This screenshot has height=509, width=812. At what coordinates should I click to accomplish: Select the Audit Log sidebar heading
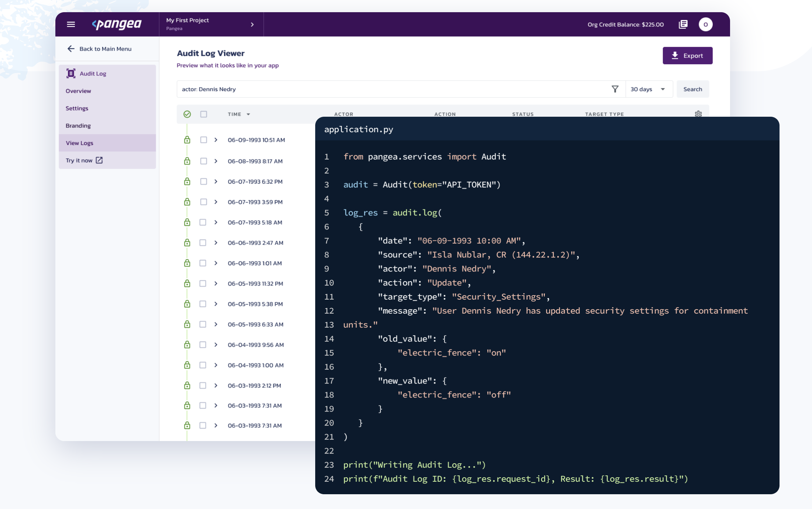(x=107, y=74)
